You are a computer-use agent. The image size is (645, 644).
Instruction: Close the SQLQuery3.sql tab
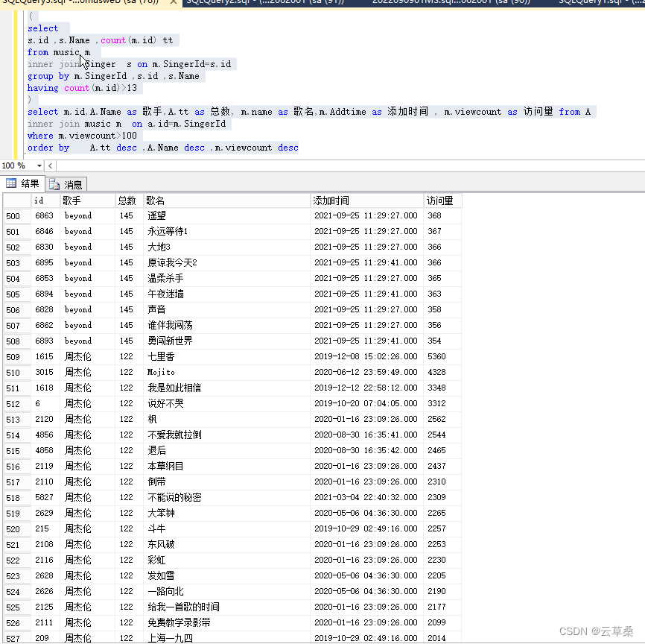point(174,2)
